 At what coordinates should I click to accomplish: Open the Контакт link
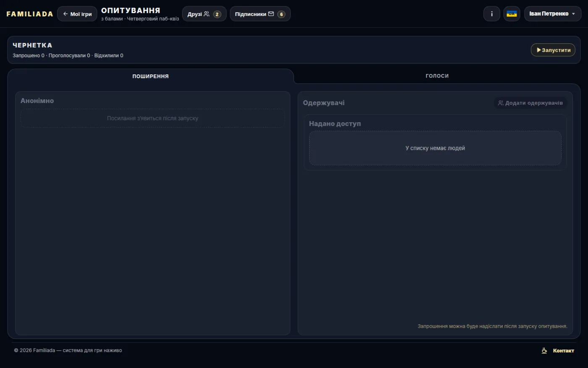click(x=563, y=351)
